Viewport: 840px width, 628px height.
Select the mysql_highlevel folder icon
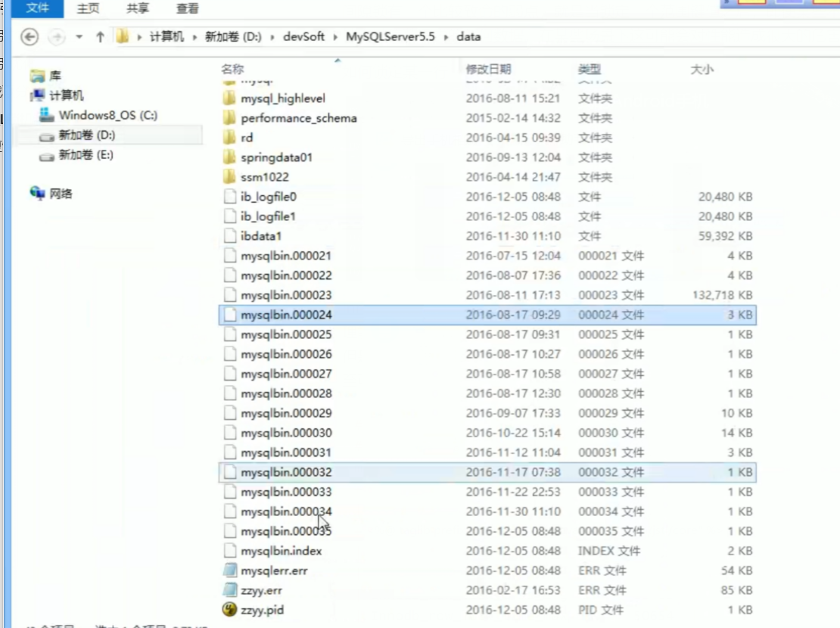[229, 98]
